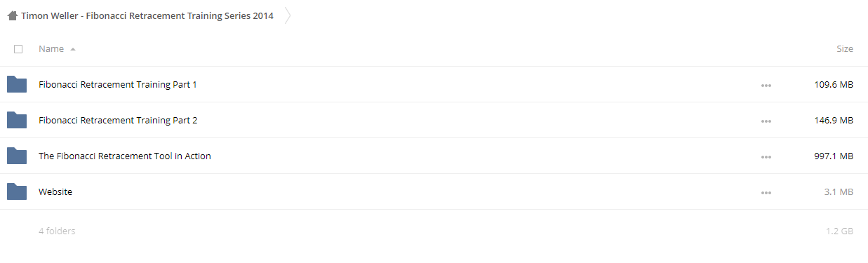
Task: Sort files by Size column
Action: point(845,49)
